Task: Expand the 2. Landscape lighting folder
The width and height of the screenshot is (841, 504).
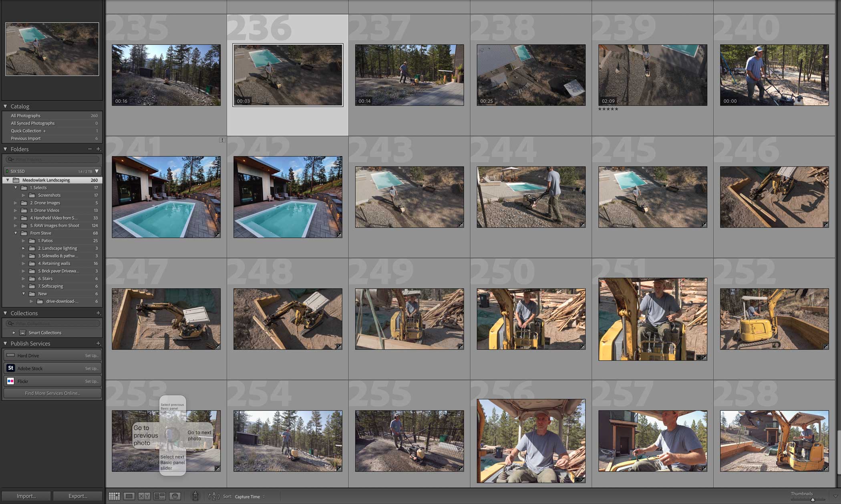Action: 23,248
